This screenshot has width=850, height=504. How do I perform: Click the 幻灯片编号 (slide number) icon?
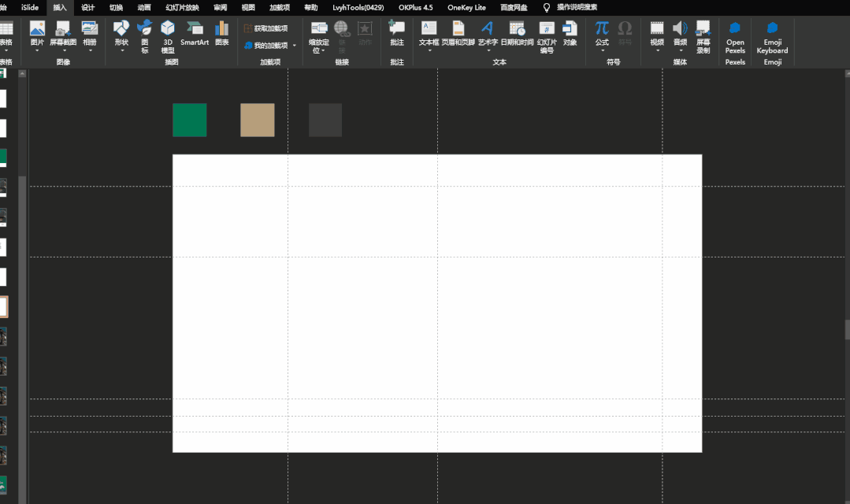(x=547, y=36)
